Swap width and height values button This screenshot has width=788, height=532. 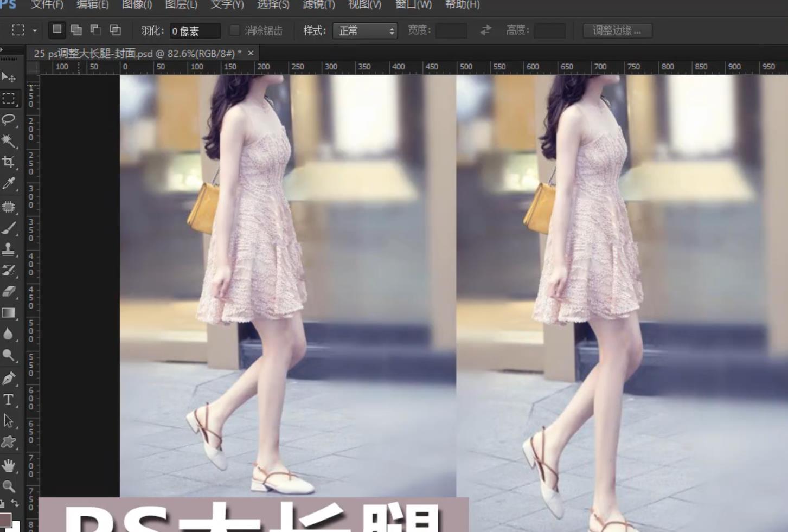click(486, 30)
